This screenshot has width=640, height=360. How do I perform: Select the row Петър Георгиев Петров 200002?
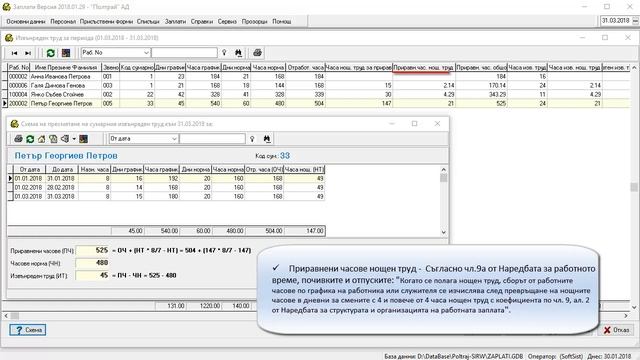319,103
